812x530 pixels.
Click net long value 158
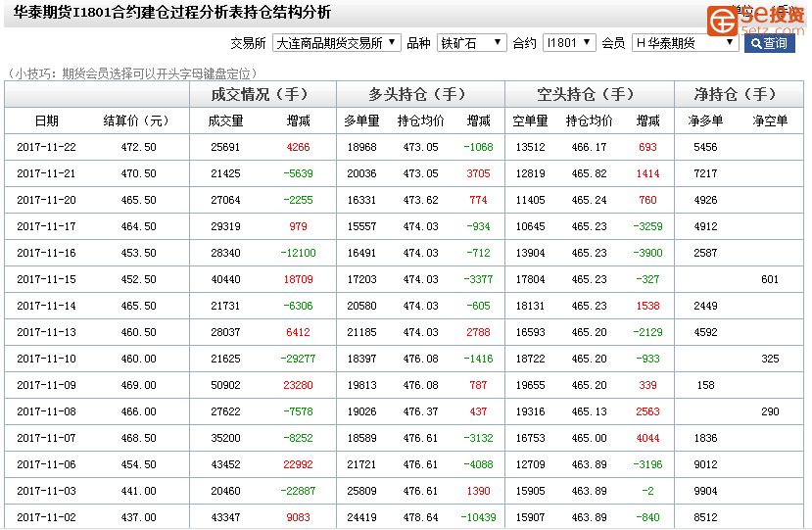coord(705,385)
